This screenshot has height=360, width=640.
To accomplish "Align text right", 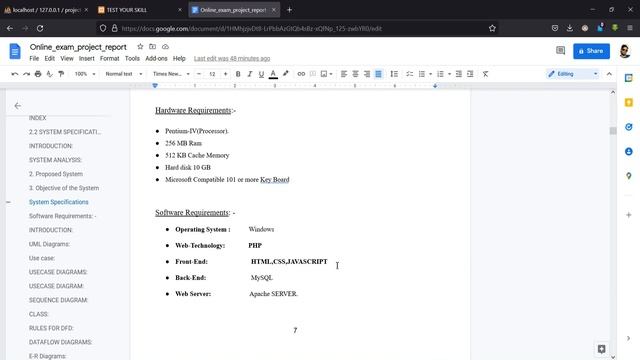I will point(367,74).
